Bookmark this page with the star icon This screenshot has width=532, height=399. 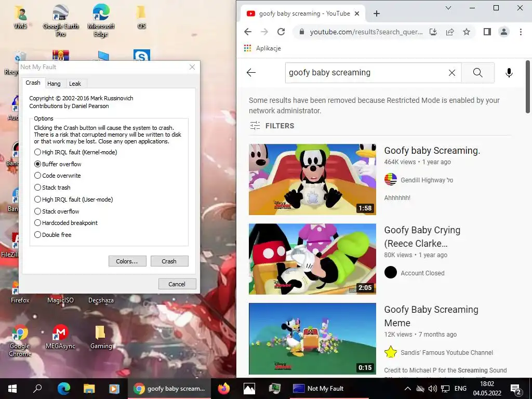pyautogui.click(x=467, y=32)
